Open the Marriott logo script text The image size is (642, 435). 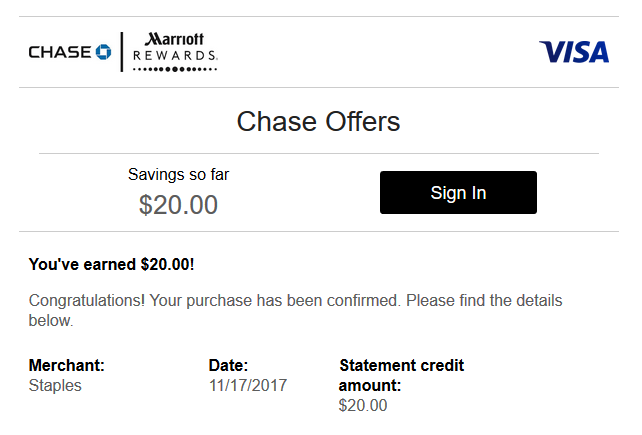(x=174, y=39)
